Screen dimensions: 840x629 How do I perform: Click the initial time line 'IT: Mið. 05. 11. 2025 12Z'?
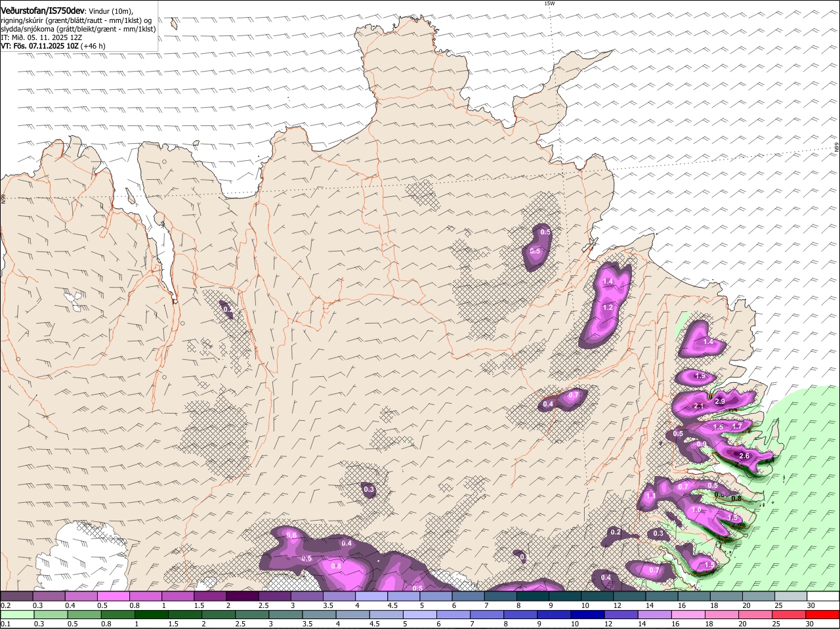tap(41, 37)
